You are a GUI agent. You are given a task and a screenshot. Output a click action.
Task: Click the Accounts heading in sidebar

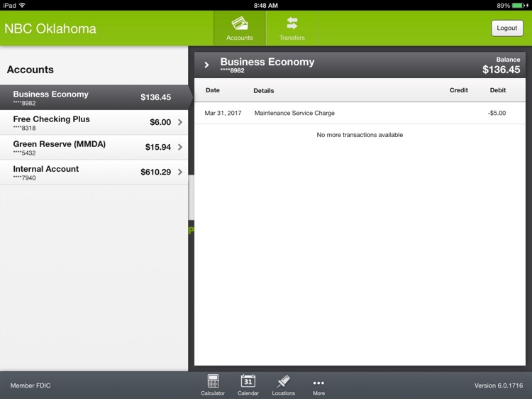31,70
